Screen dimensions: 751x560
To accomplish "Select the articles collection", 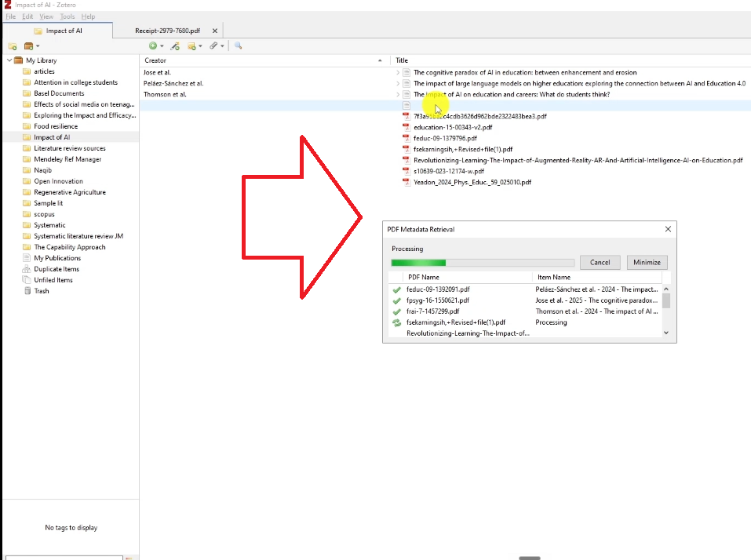I will coord(44,71).
